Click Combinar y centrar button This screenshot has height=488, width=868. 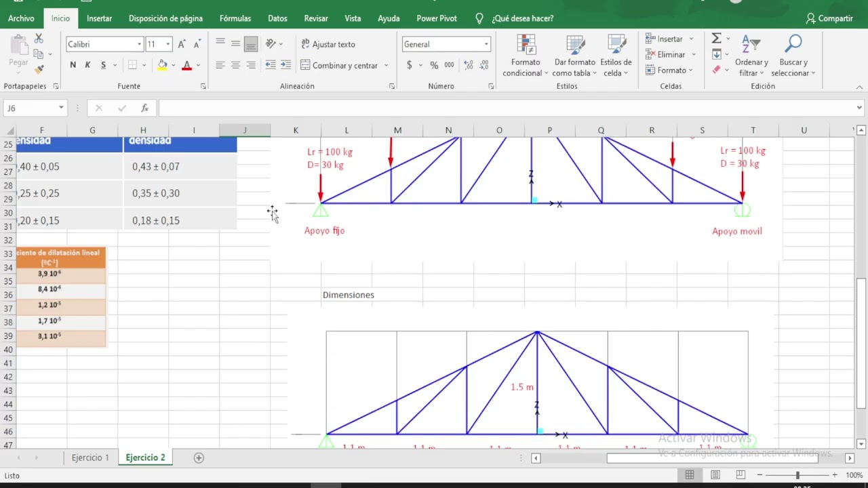click(x=338, y=65)
